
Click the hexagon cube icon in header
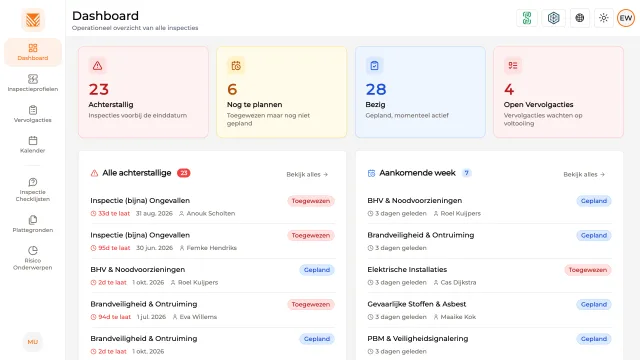[553, 18]
